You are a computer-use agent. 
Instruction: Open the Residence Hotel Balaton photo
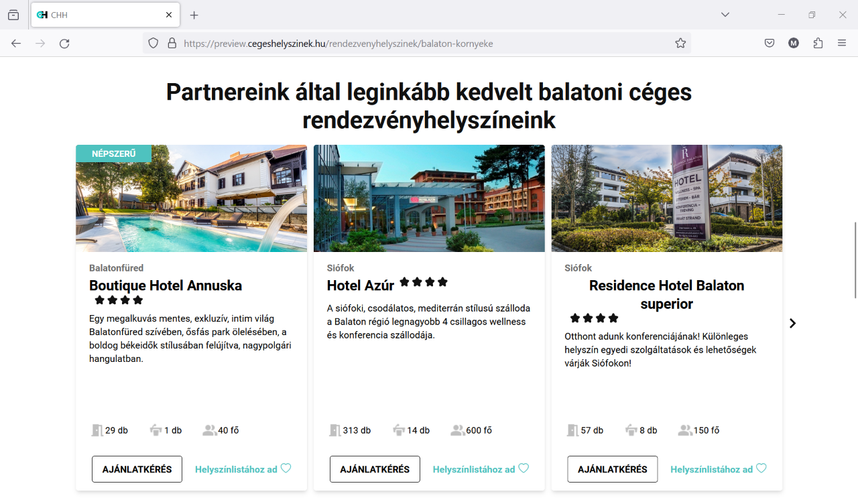tap(667, 198)
